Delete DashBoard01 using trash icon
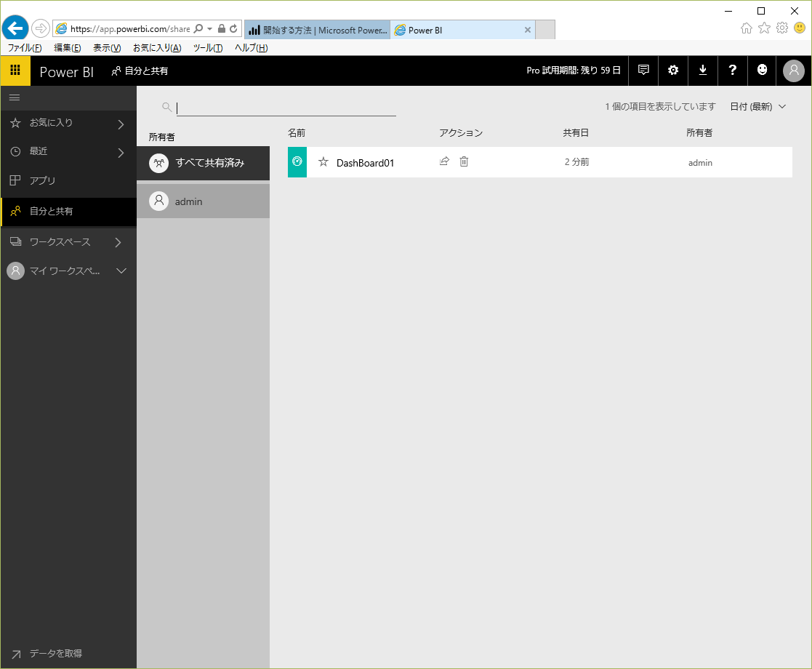This screenshot has height=669, width=812. 464,161
